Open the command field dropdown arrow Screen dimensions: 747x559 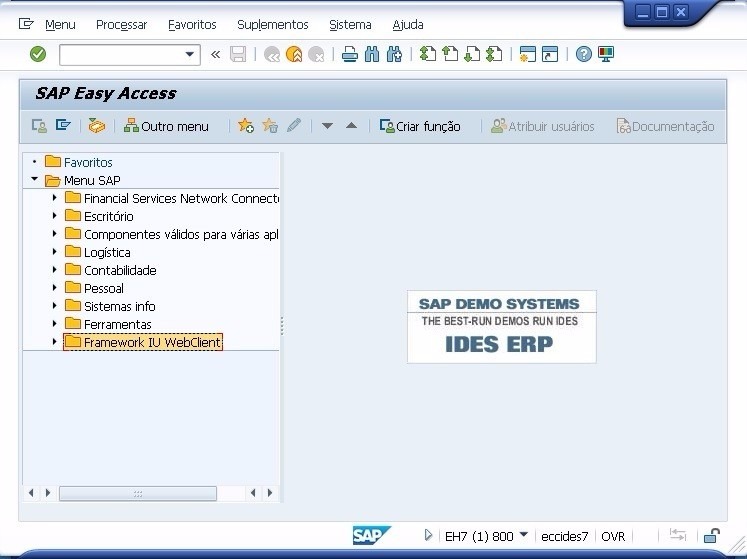point(190,54)
